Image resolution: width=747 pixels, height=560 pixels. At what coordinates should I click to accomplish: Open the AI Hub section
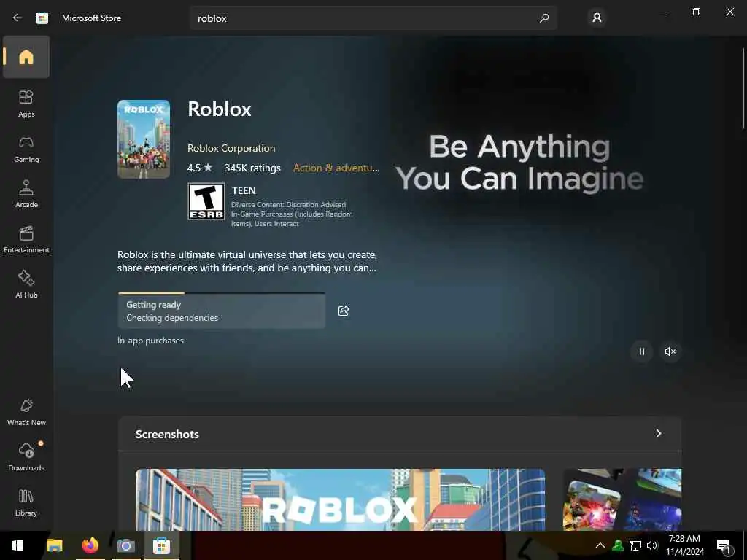(x=26, y=284)
